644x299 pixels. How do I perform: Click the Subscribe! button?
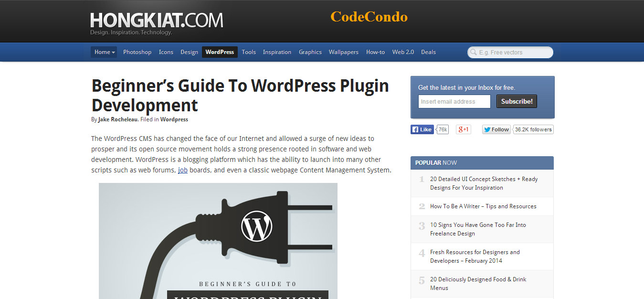tap(517, 101)
